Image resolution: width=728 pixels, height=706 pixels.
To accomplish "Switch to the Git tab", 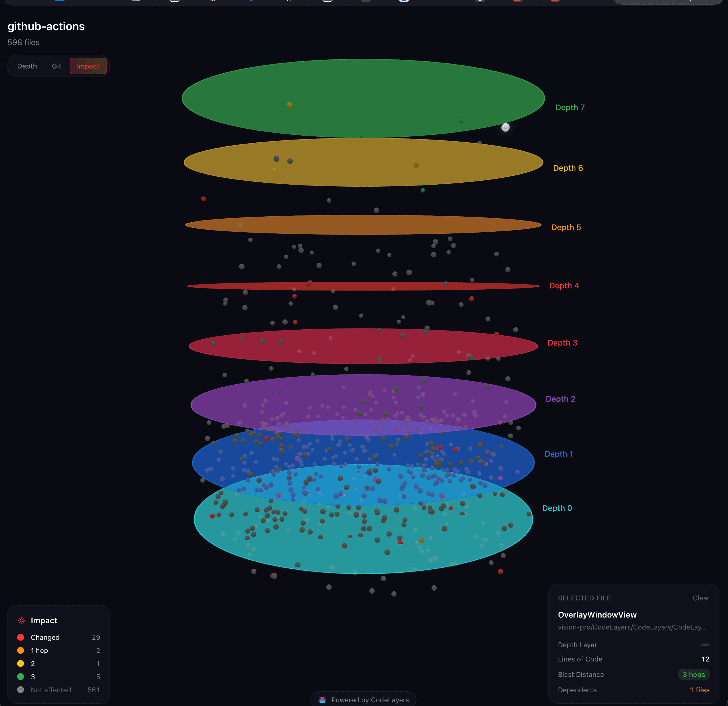I will [x=56, y=66].
